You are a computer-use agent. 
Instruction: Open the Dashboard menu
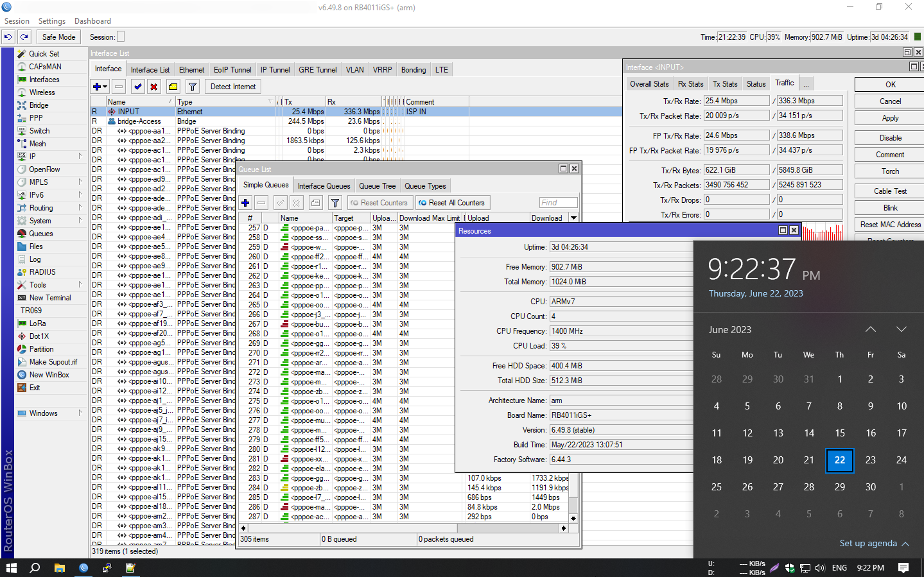[92, 21]
